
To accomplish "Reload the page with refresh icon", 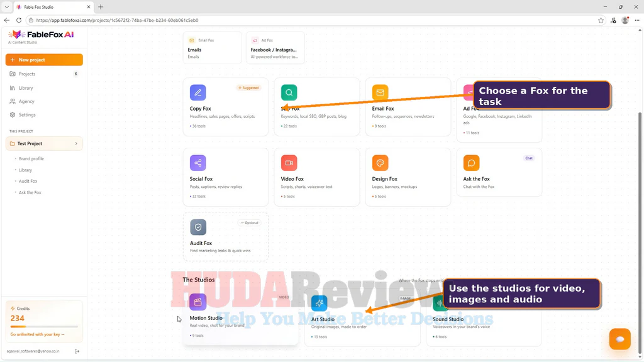I will [18, 20].
